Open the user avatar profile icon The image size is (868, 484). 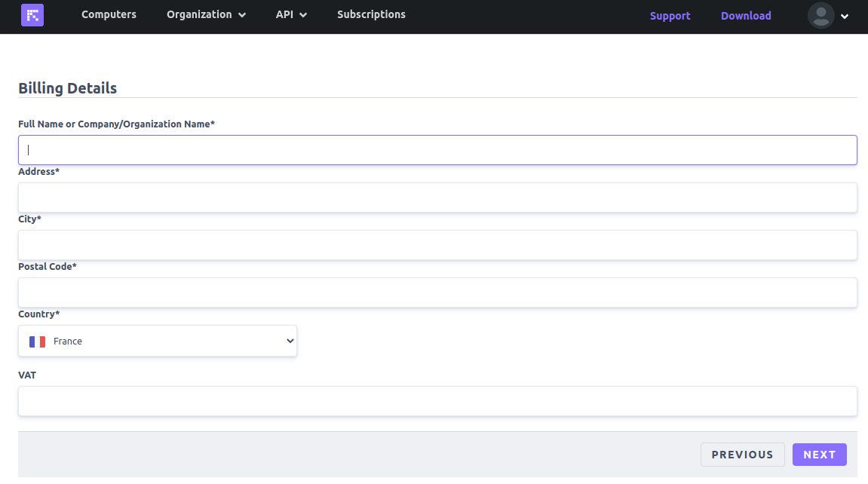(x=821, y=16)
